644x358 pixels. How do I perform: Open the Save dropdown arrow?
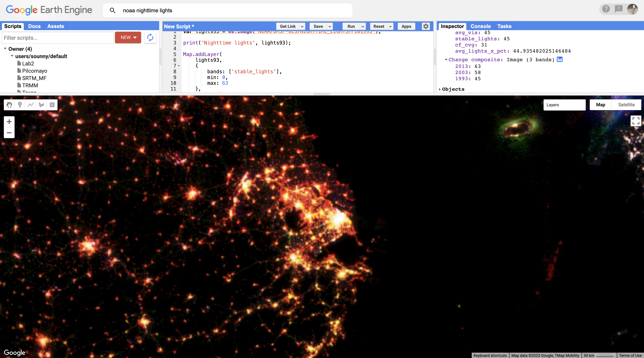(x=330, y=26)
